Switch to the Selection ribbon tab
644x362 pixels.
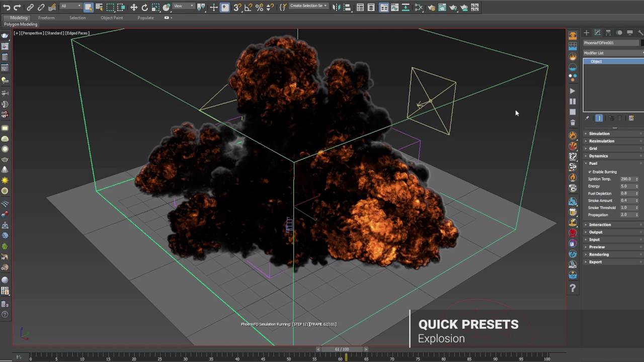pyautogui.click(x=77, y=18)
